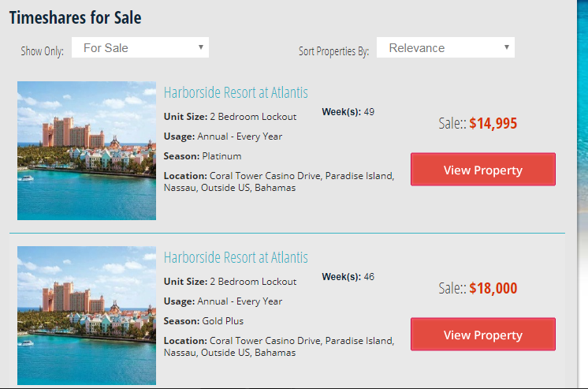Click the first listing's location address
The width and height of the screenshot is (588, 389).
[x=279, y=181]
